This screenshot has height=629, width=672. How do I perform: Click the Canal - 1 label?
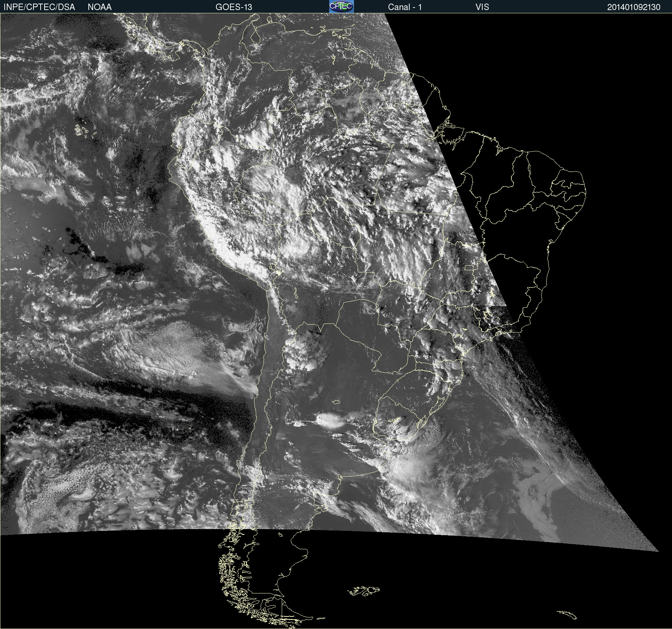[405, 7]
